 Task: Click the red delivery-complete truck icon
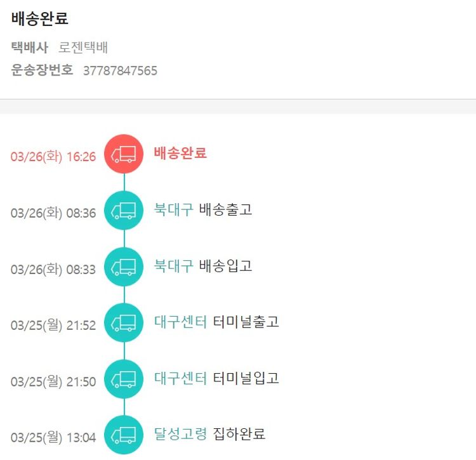click(124, 154)
